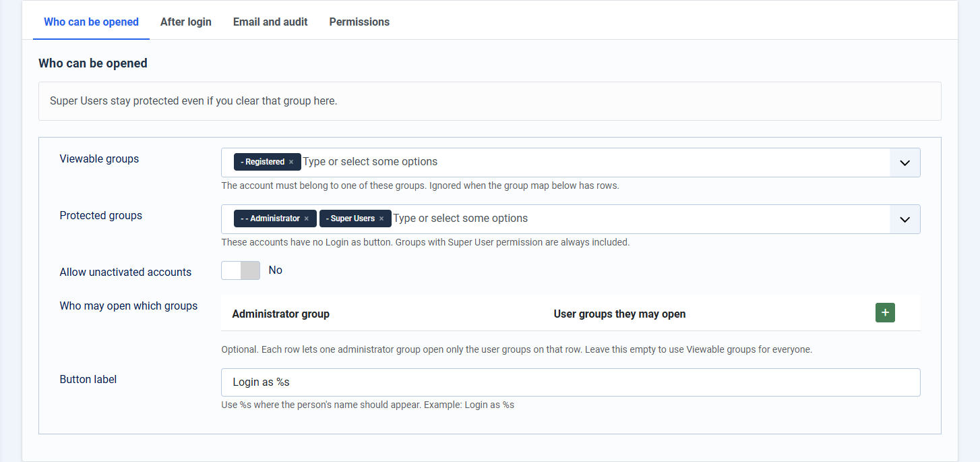
Task: Open the Email and audit tab
Action: point(270,22)
